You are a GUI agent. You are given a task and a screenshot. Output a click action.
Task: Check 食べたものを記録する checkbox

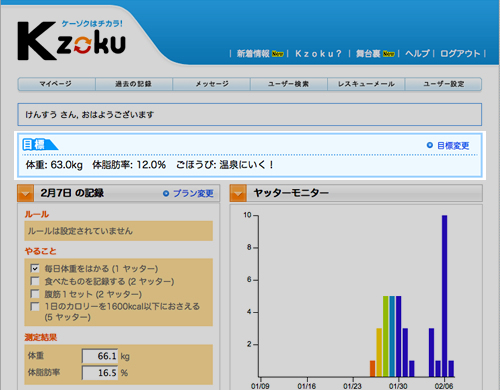(35, 281)
